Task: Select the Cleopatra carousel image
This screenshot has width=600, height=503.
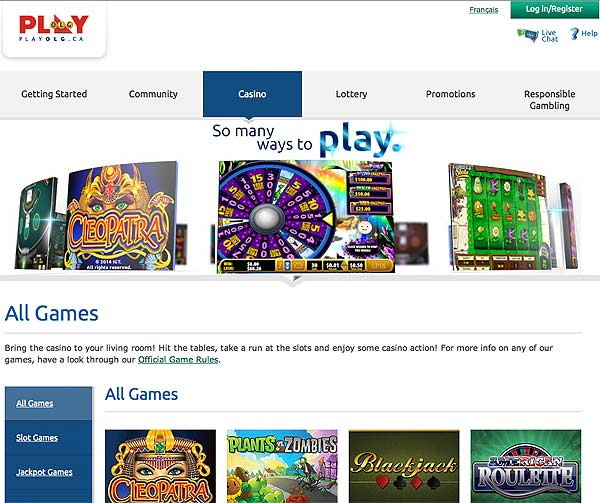Action: click(x=121, y=216)
